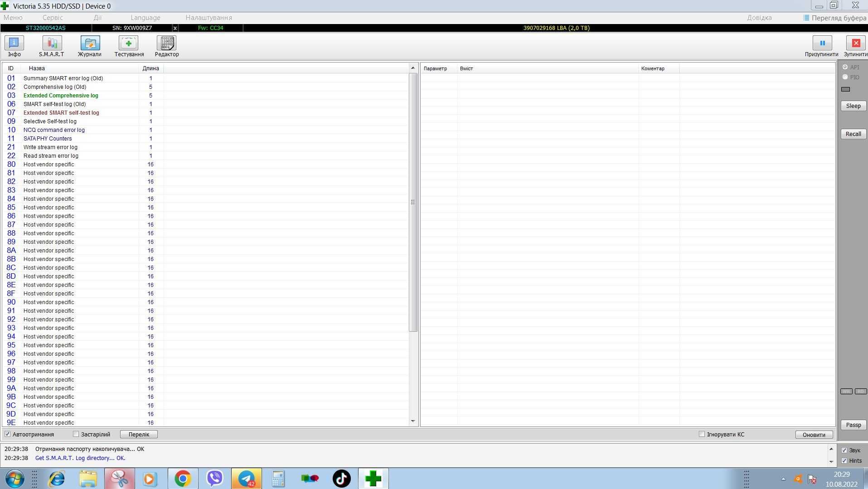
Task: Open the Довідка help menu
Action: [x=760, y=18]
